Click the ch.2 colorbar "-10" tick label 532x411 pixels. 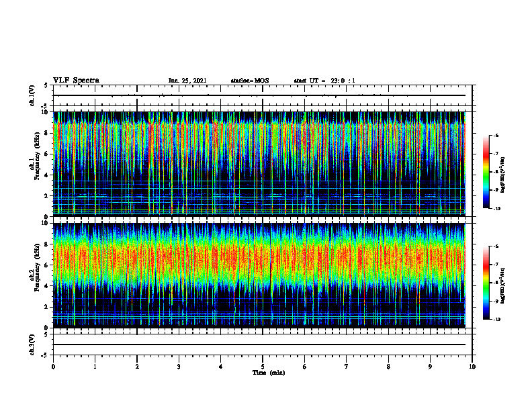pyautogui.click(x=497, y=319)
